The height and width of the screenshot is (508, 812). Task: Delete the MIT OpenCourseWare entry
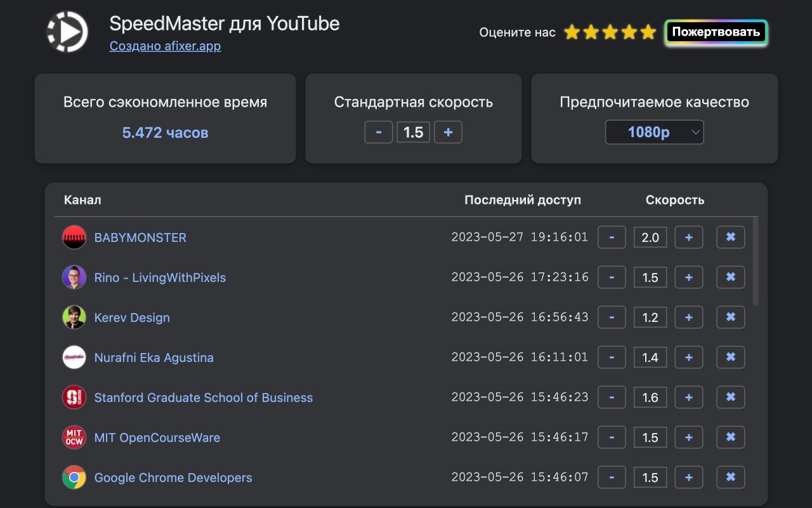731,438
